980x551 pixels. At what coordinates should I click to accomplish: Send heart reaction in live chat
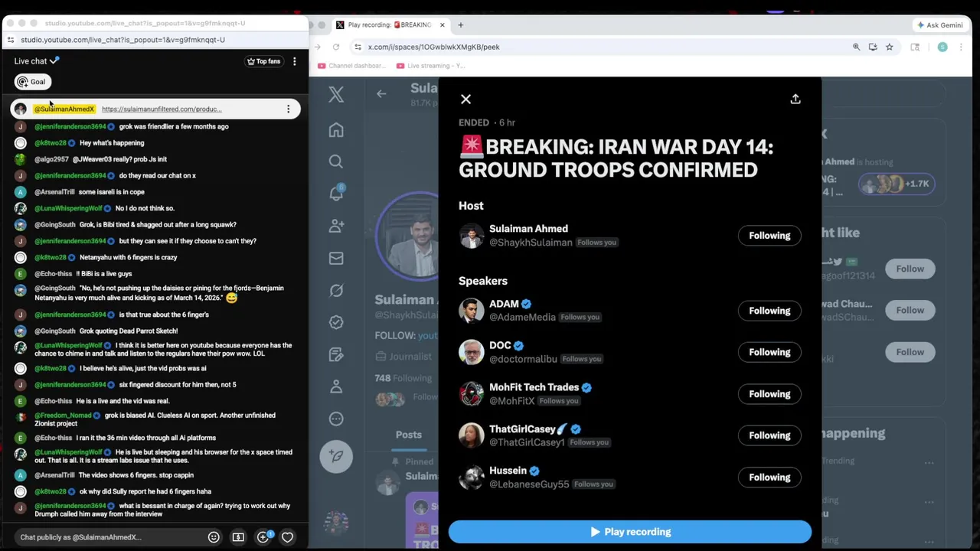tap(287, 537)
